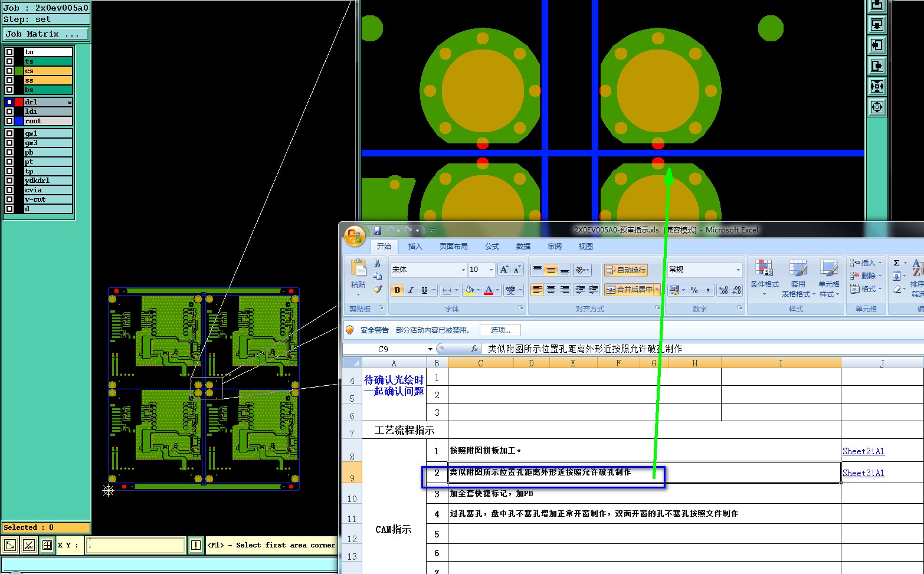This screenshot has height=574, width=924.
Task: Open the font name dropdown 宋体
Action: point(463,270)
